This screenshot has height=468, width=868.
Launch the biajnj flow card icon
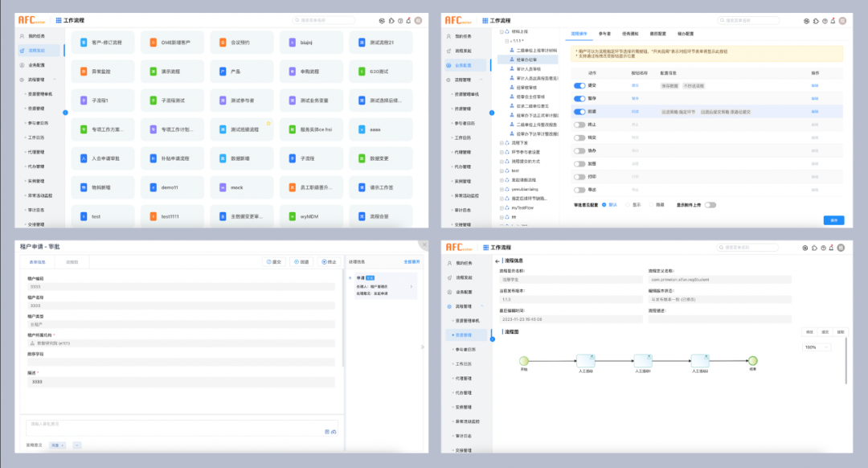[x=293, y=43]
